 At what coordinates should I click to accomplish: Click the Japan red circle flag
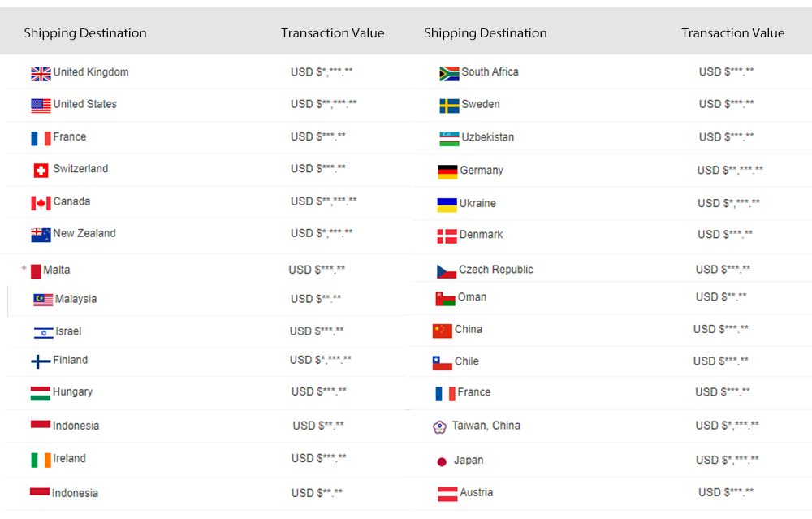point(442,462)
